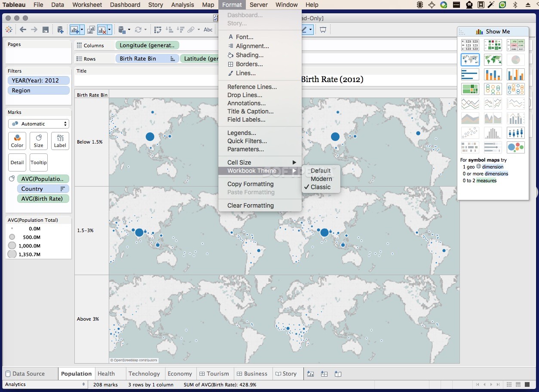Select the horizontal bars chart in Show Me
The image size is (539, 392).
pos(470,74)
